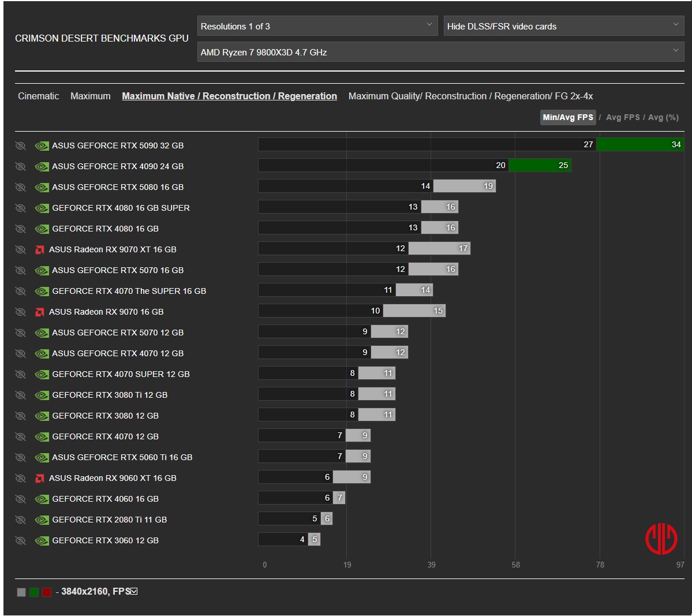This screenshot has width=692, height=616.
Task: Click the CRIMSON DESERT BENCHMARKS GPU title
Action: [102, 39]
